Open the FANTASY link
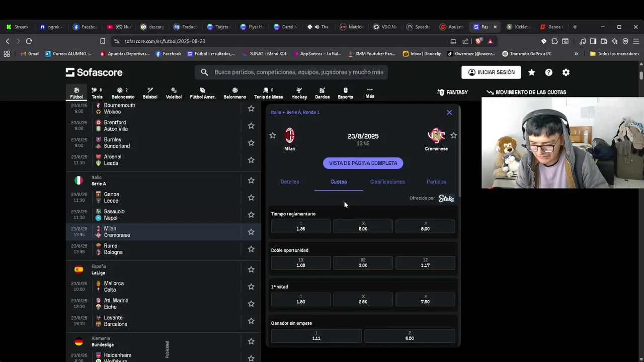The width and height of the screenshot is (644, 362). click(453, 93)
